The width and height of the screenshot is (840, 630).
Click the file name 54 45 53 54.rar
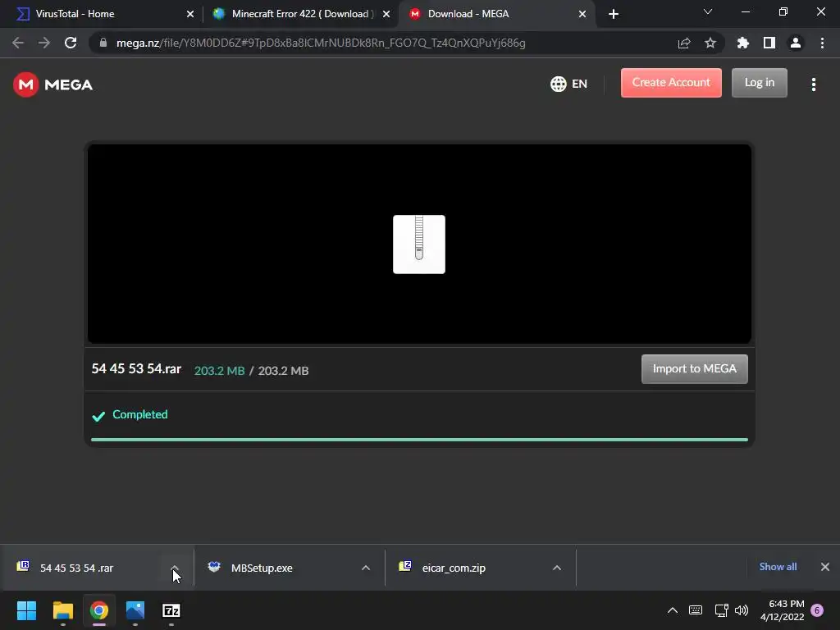(136, 368)
